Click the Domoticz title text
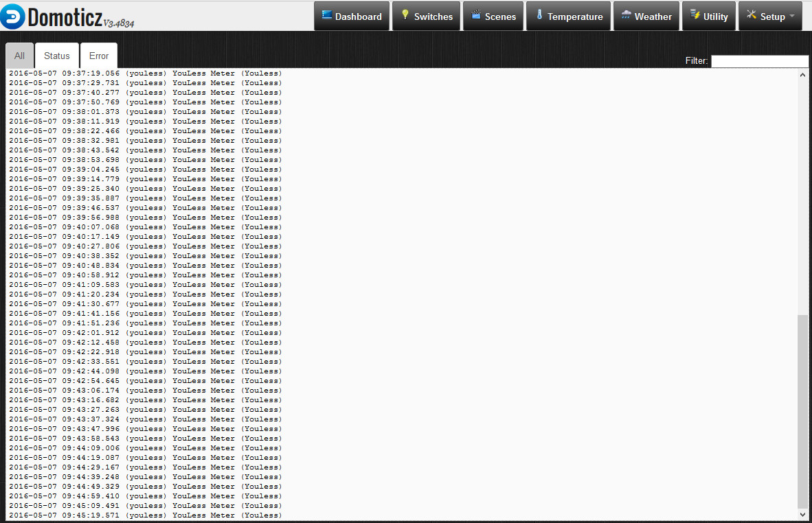 (65, 18)
